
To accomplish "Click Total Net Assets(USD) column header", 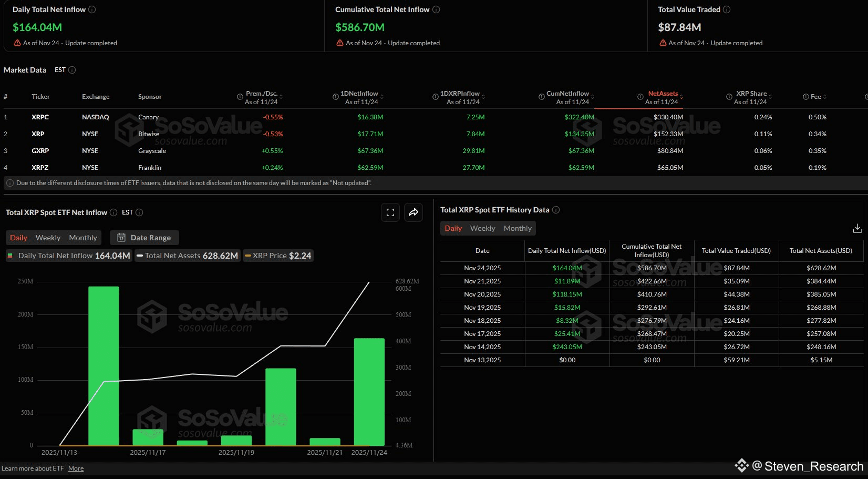I will [821, 251].
